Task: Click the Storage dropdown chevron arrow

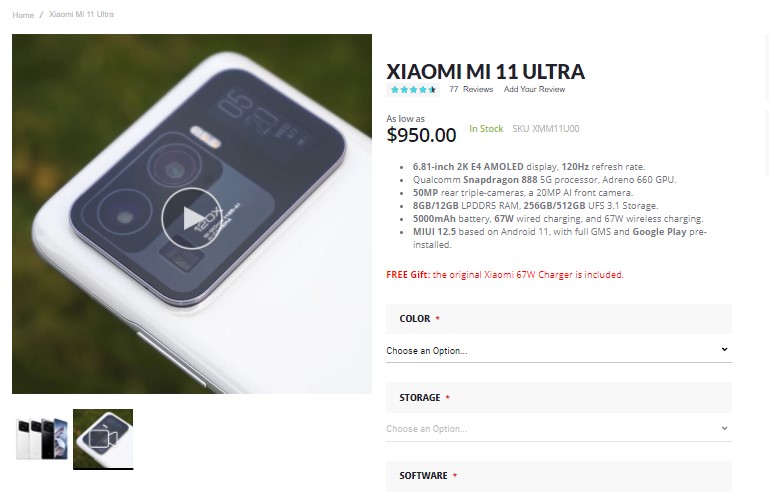Action: (724, 428)
